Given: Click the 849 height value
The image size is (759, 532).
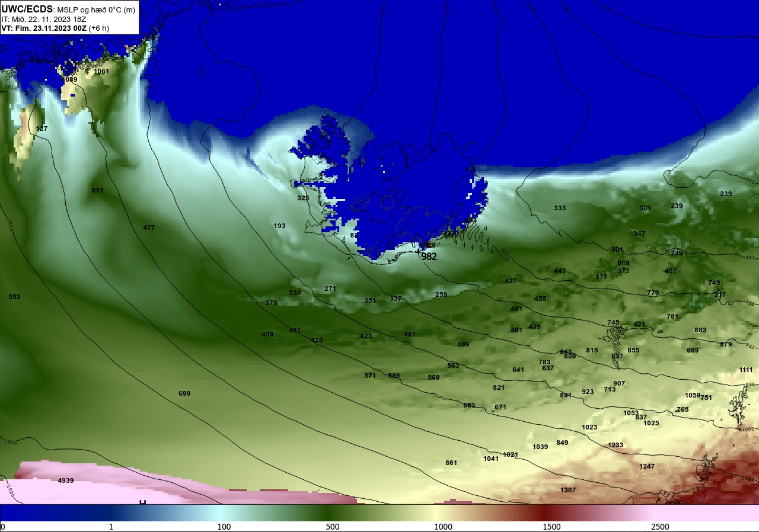Looking at the screenshot, I should 562,443.
